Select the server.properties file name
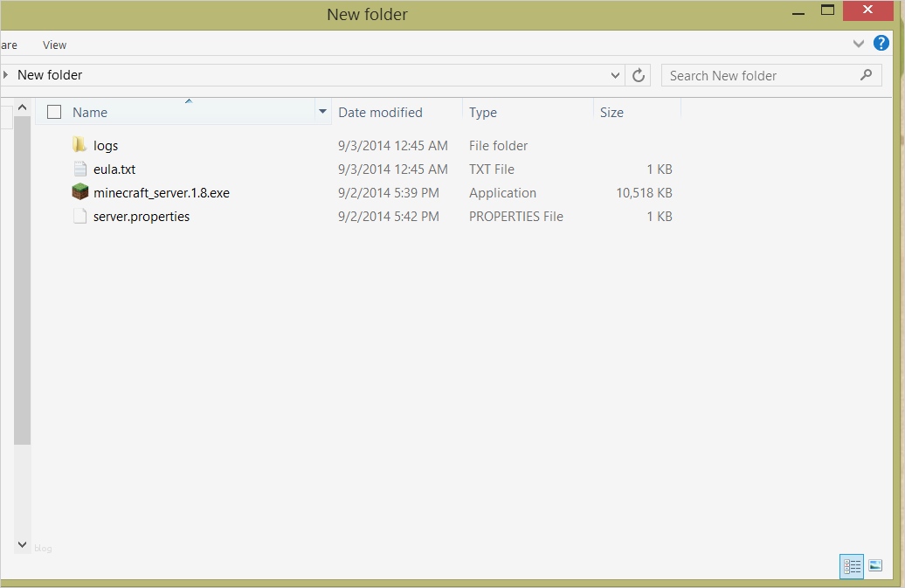The height and width of the screenshot is (588, 905). tap(142, 217)
